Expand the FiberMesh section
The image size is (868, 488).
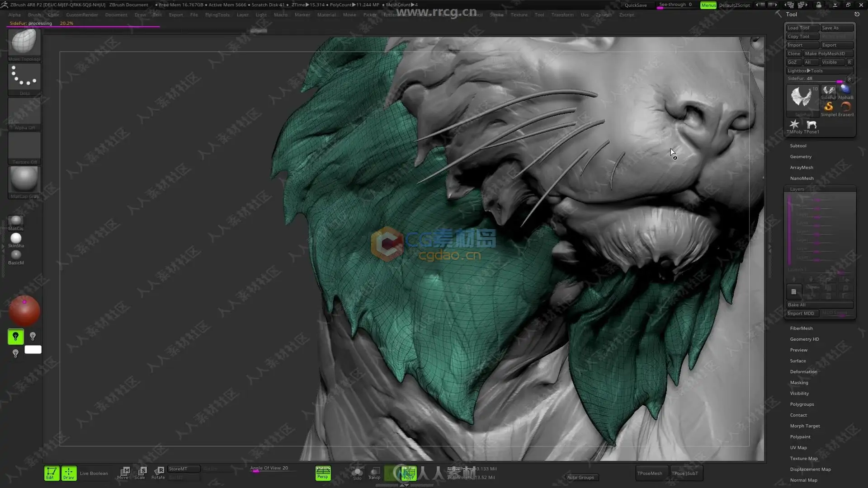pos(801,328)
